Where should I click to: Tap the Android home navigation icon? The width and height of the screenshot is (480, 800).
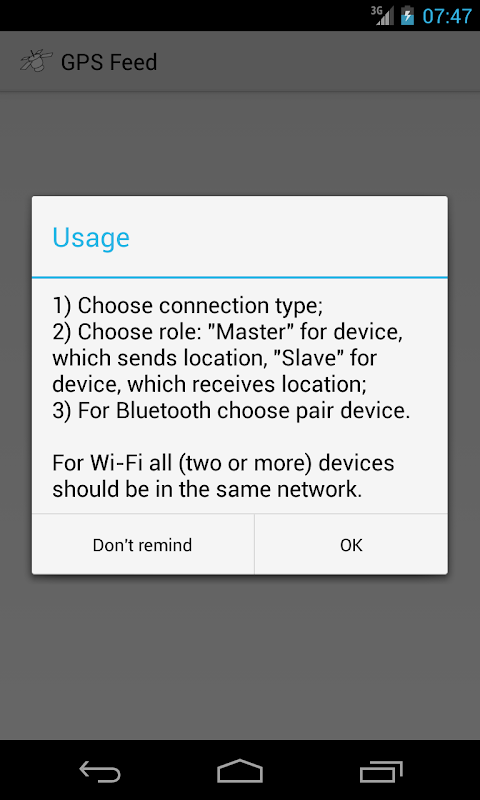coord(240,770)
